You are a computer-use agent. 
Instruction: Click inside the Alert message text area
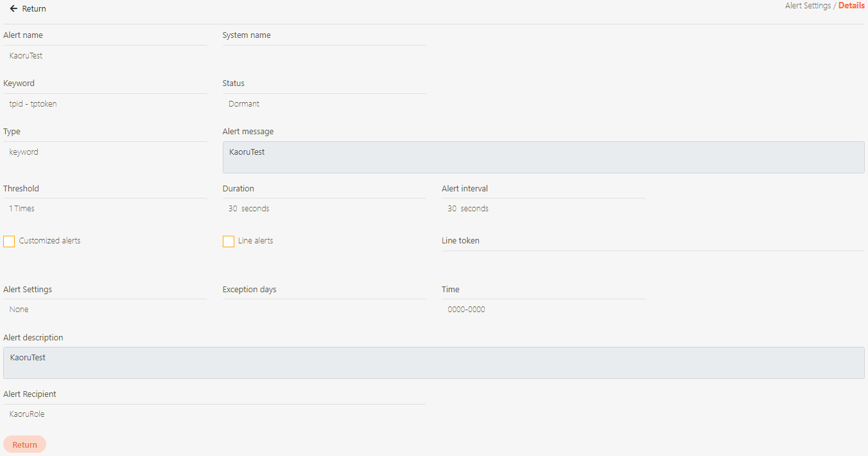pos(543,157)
